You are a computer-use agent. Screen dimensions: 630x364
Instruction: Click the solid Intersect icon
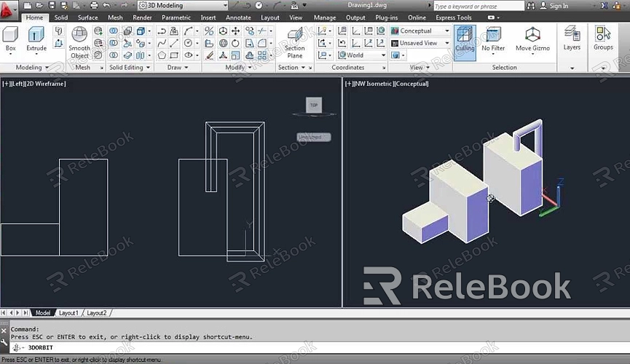coord(114,55)
